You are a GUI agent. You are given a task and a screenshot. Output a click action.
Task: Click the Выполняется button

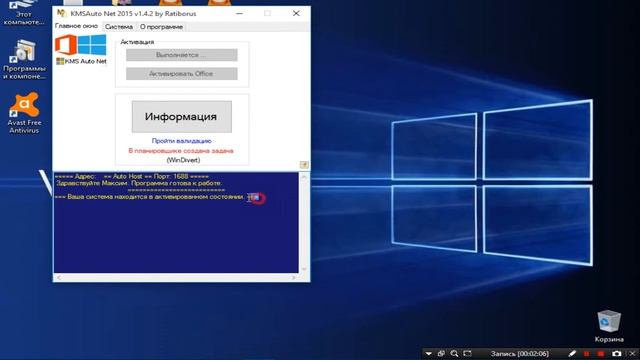point(182,55)
